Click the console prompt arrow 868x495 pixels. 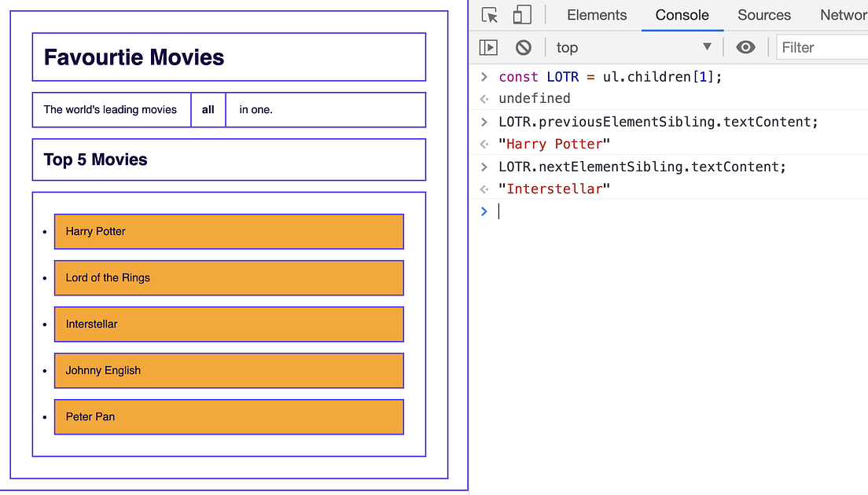tap(484, 211)
